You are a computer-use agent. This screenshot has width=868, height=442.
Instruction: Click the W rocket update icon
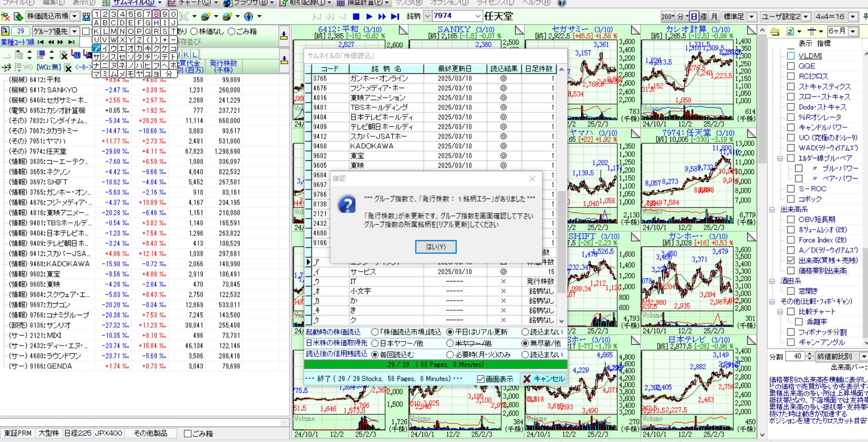click(228, 16)
